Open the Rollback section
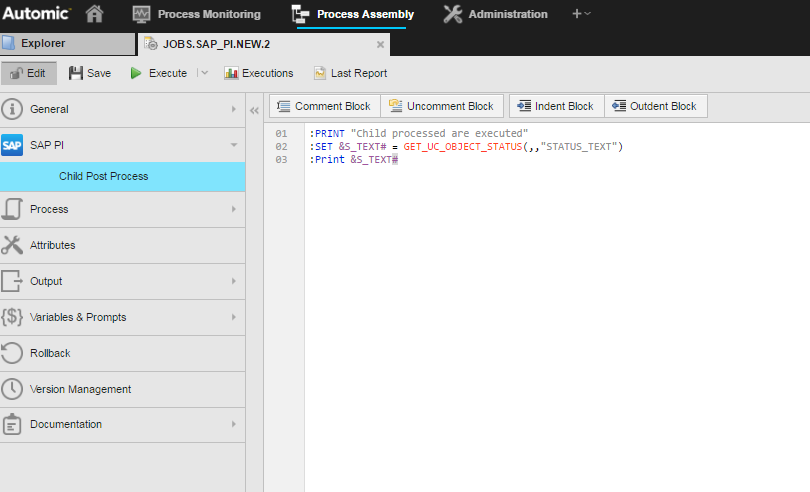This screenshot has height=492, width=810. click(122, 353)
